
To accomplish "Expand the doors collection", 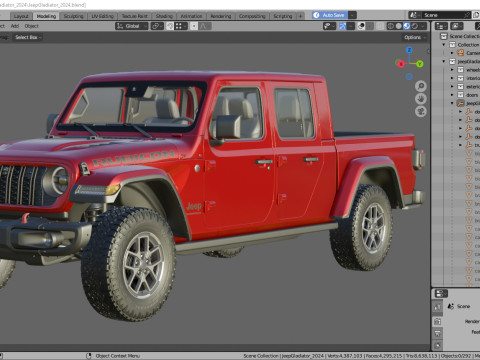I will coord(452,95).
